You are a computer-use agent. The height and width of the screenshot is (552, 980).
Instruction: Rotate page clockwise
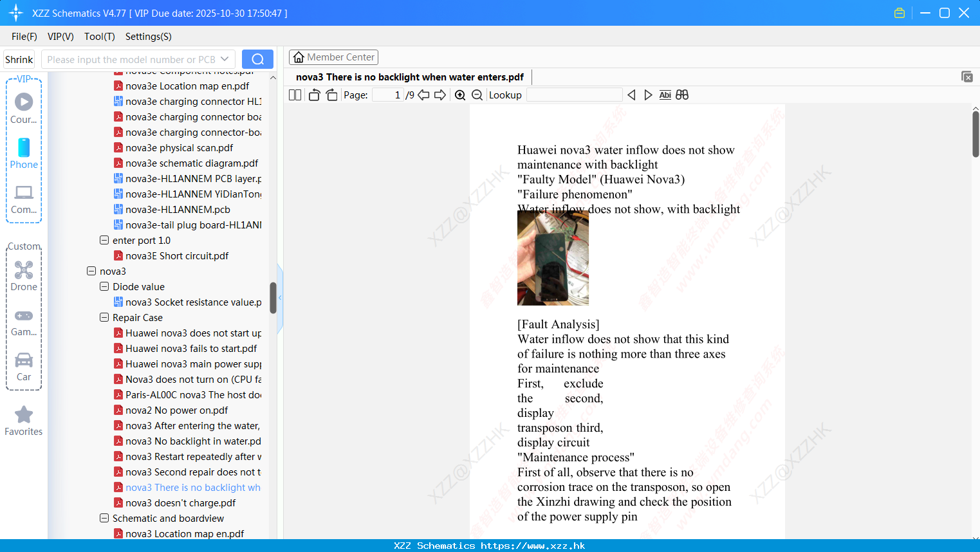[332, 95]
